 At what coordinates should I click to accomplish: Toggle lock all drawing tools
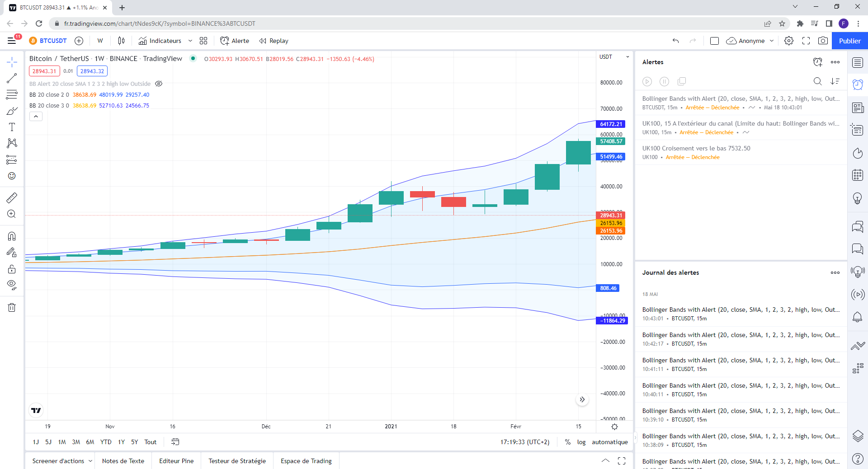pyautogui.click(x=12, y=269)
